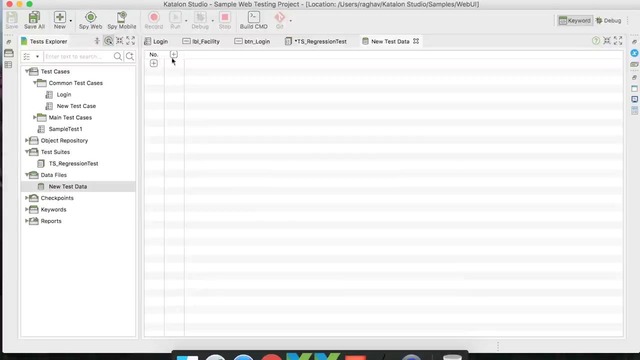640x360 pixels.
Task: Click the advanced search icon in Tests Explorer
Action: (x=130, y=56)
